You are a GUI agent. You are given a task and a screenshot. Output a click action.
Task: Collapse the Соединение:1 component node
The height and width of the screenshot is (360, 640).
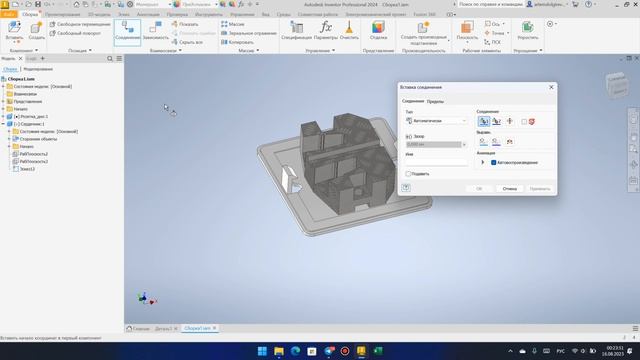3,124
